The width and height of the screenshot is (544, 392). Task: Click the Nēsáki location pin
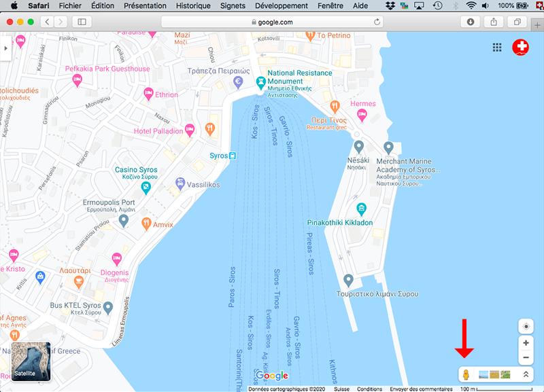point(359,147)
